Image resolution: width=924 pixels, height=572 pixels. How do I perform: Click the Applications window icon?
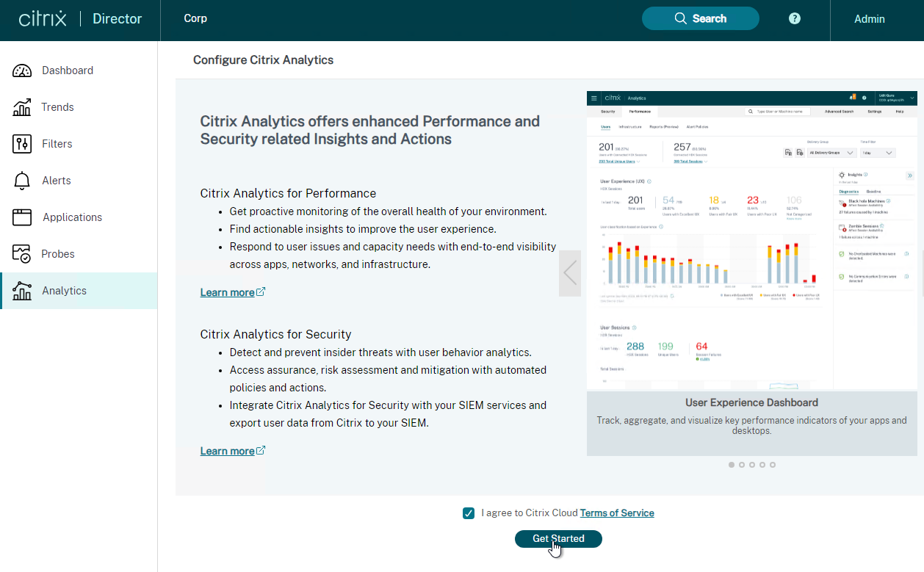click(22, 217)
